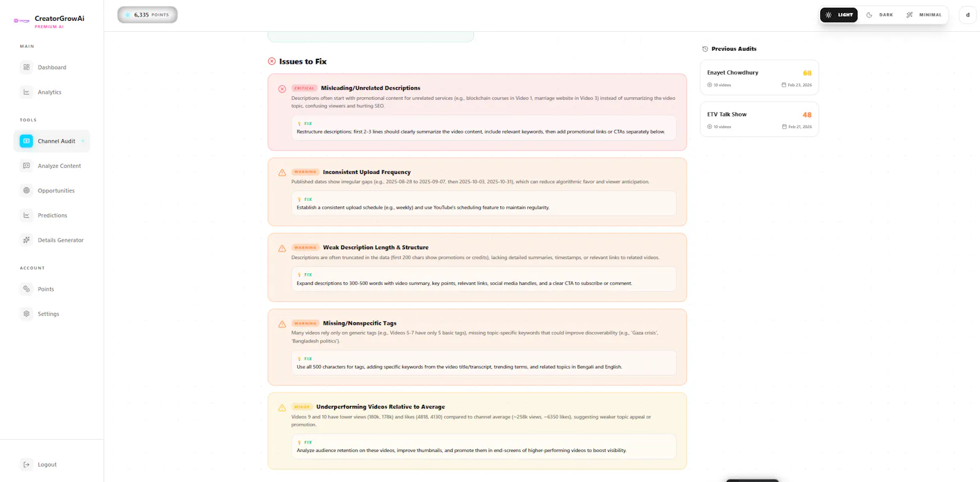Click the MINOR severity badge
The height and width of the screenshot is (482, 980).
(x=302, y=407)
